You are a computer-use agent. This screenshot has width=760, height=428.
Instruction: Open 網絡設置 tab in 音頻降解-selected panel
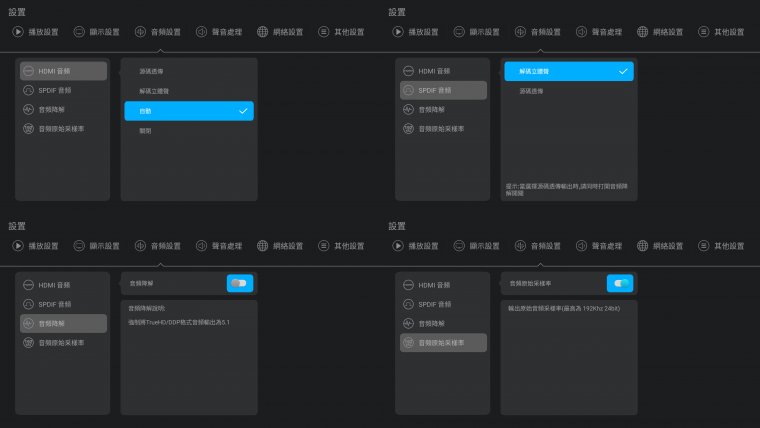click(280, 246)
